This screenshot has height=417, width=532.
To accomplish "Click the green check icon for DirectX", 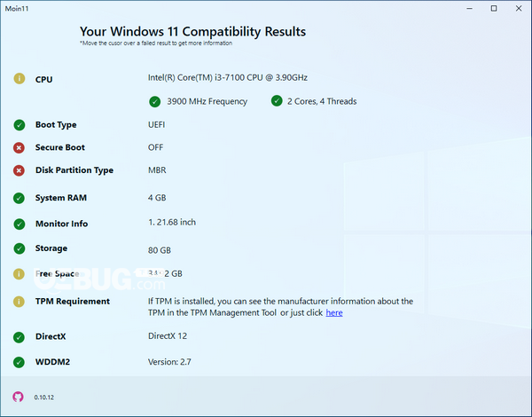I will point(19,337).
